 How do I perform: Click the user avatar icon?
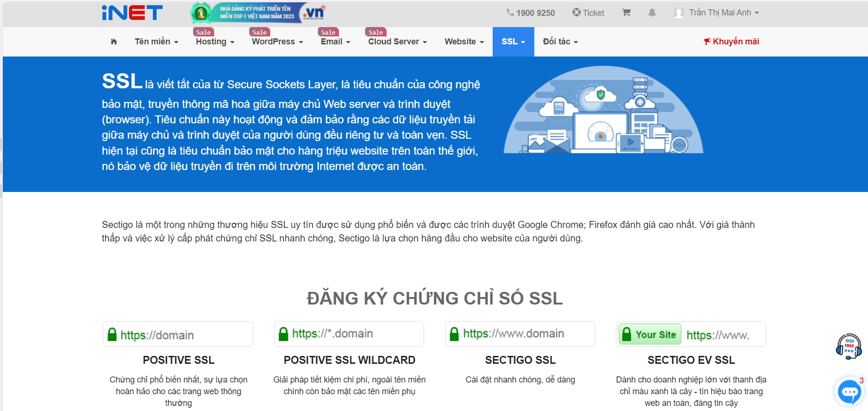point(679,13)
